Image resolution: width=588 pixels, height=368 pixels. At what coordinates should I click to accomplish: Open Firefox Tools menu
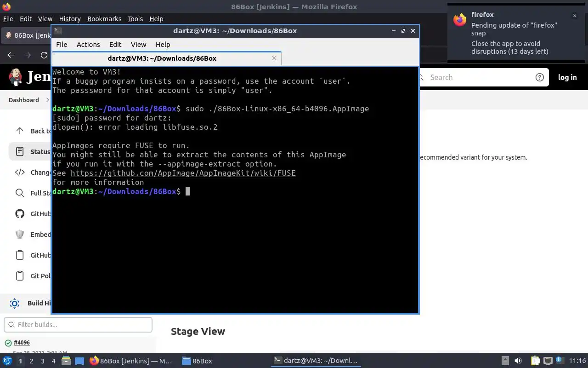(135, 19)
